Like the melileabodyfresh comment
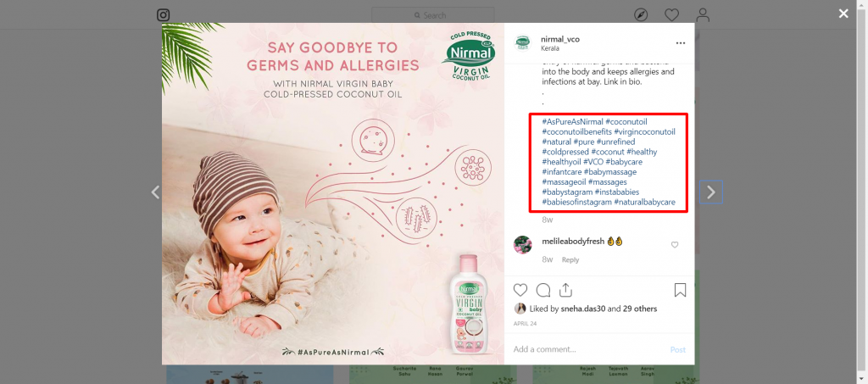Screen dimensions: 868x384 [x=674, y=245]
